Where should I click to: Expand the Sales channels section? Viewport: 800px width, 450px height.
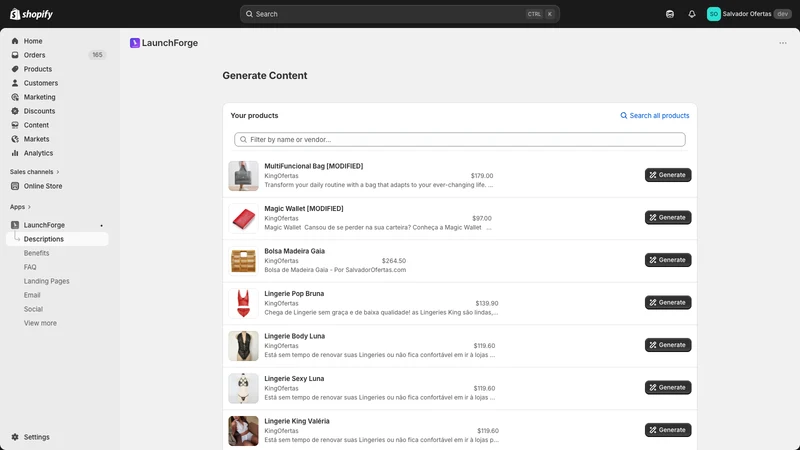34,172
